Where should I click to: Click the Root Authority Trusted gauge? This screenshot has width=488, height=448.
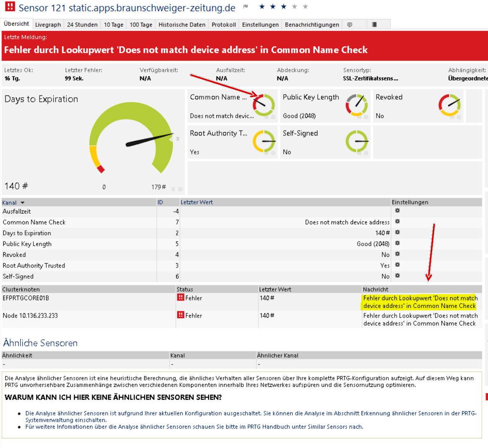[263, 141]
